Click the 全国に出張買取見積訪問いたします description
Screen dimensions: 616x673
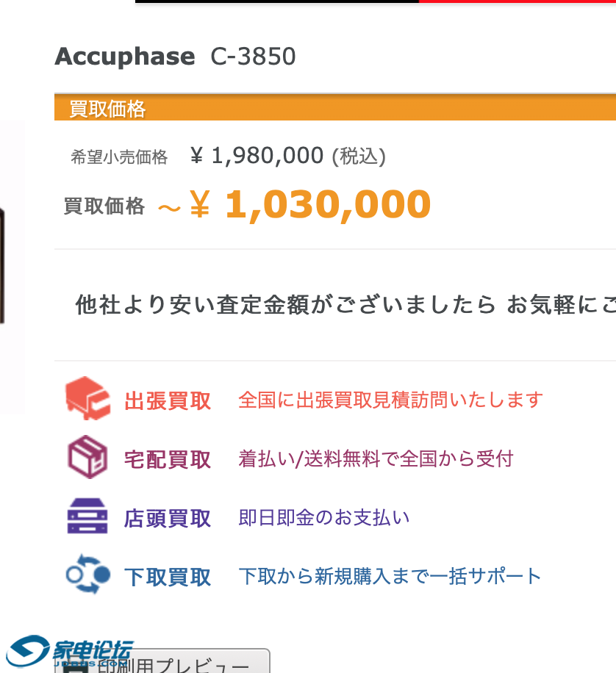point(390,400)
